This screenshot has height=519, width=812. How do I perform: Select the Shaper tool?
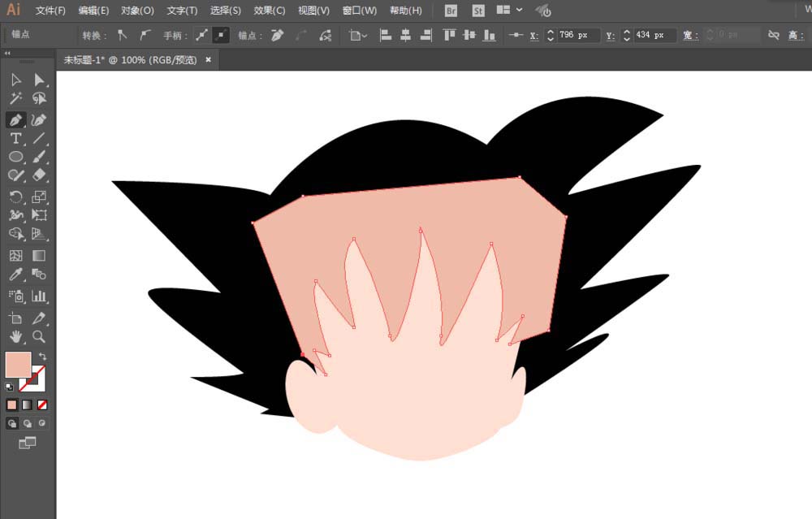[x=15, y=175]
